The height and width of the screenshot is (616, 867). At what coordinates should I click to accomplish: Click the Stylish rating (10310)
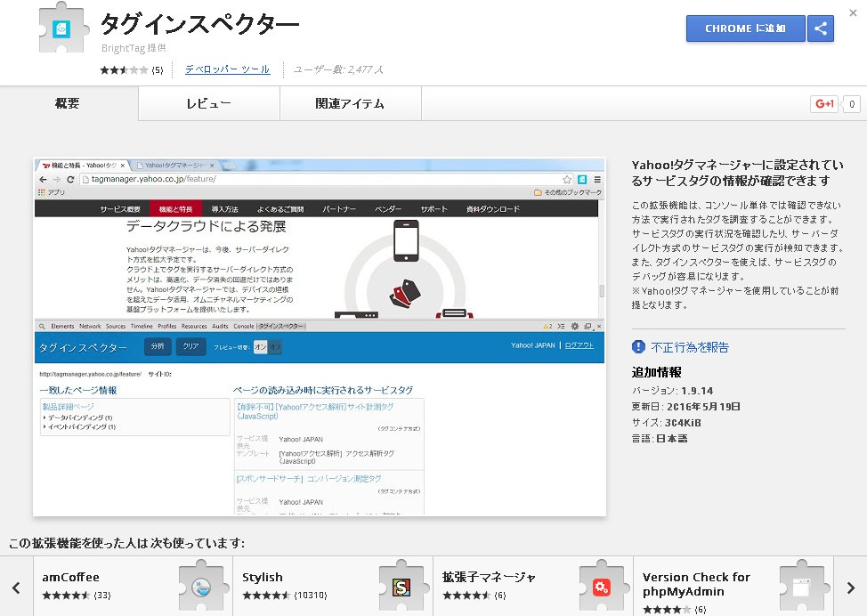click(x=285, y=596)
